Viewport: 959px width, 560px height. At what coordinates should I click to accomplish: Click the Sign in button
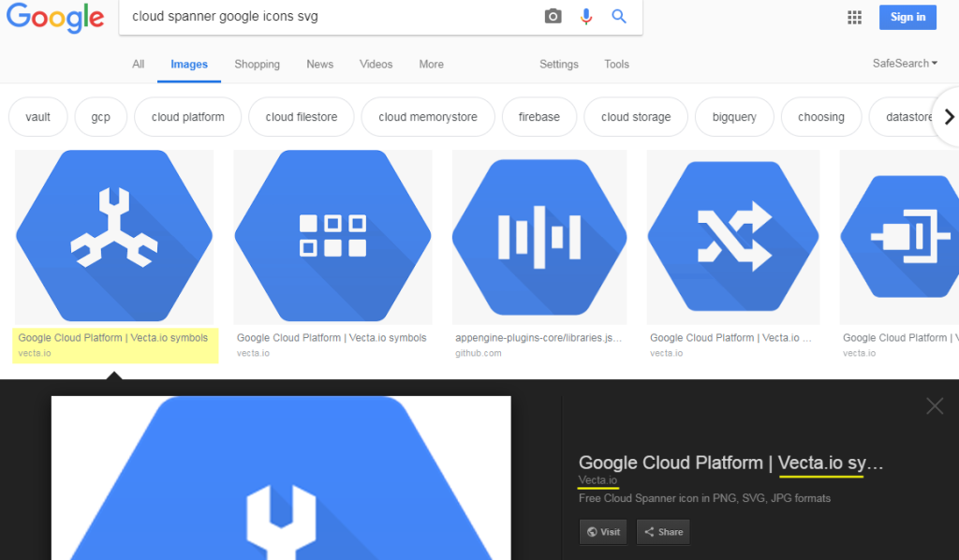[x=907, y=17]
